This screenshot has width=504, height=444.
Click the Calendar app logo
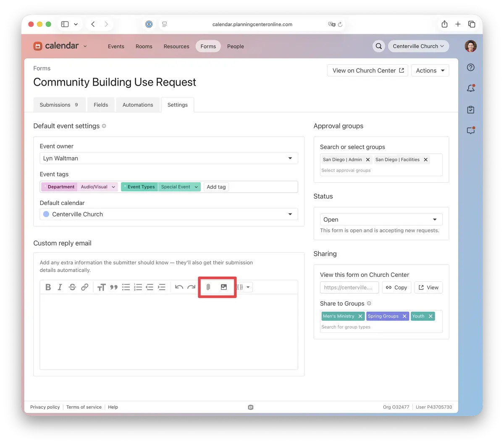[x=56, y=46]
